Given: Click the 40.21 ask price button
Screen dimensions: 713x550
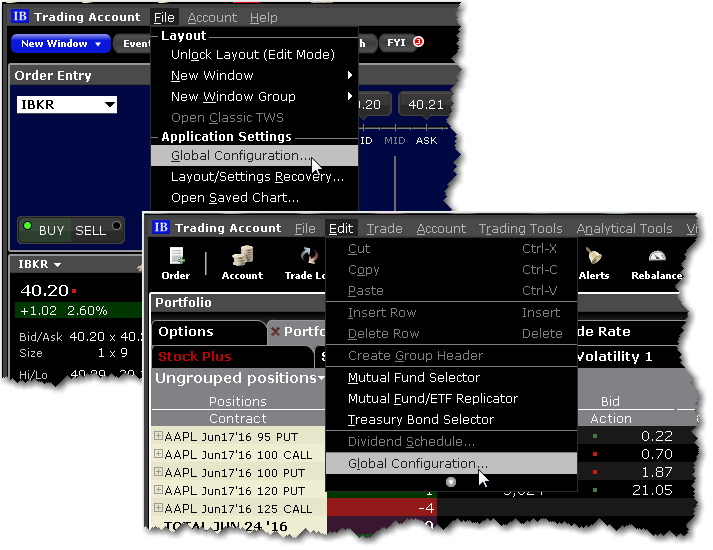Looking at the screenshot, I should point(426,105).
